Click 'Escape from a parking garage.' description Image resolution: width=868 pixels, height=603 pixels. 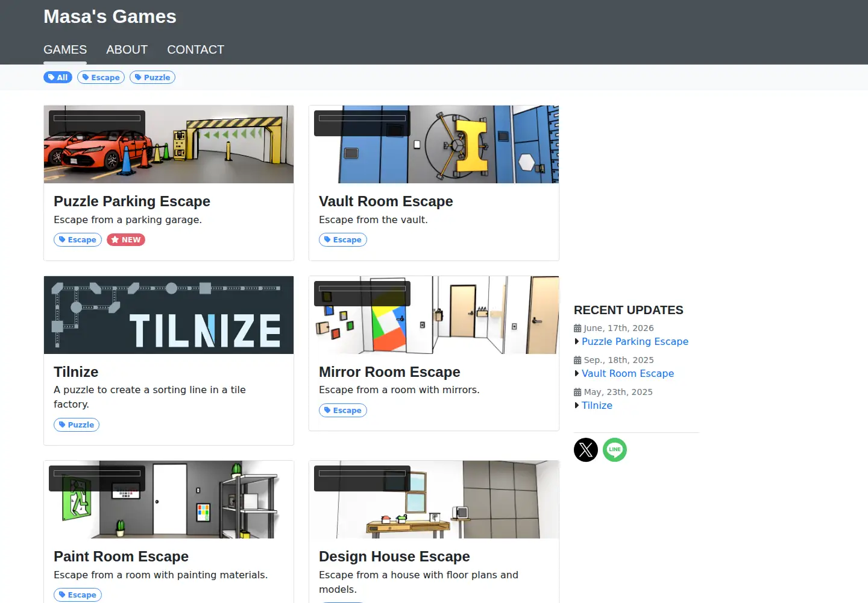(x=128, y=220)
